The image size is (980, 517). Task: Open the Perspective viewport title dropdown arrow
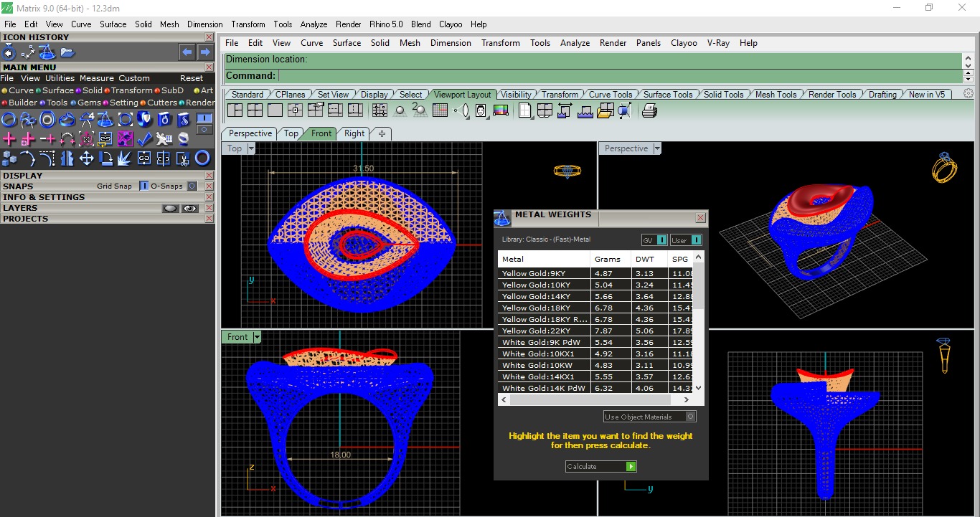click(657, 148)
